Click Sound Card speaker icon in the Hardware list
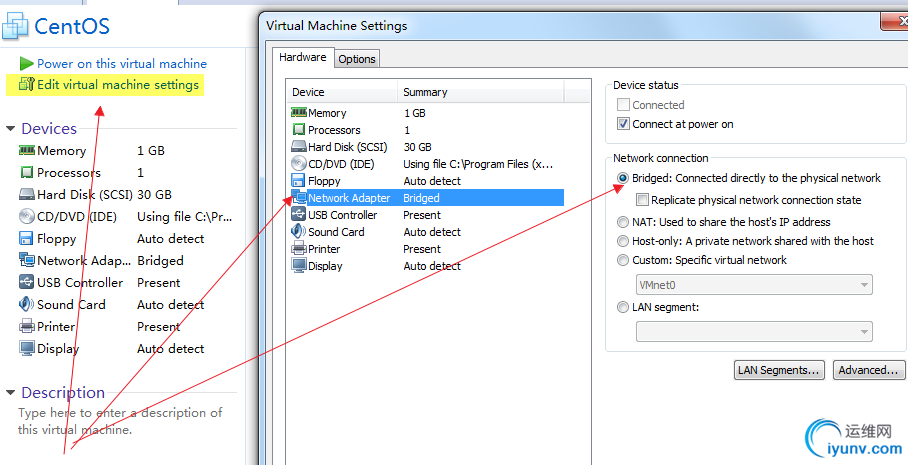The width and height of the screenshot is (908, 465). [299, 231]
